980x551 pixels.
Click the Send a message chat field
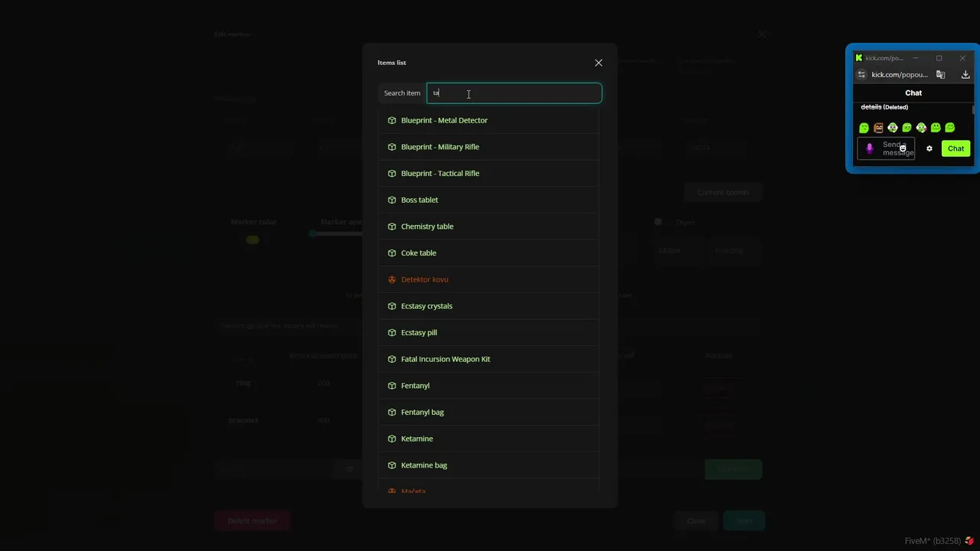click(x=887, y=148)
